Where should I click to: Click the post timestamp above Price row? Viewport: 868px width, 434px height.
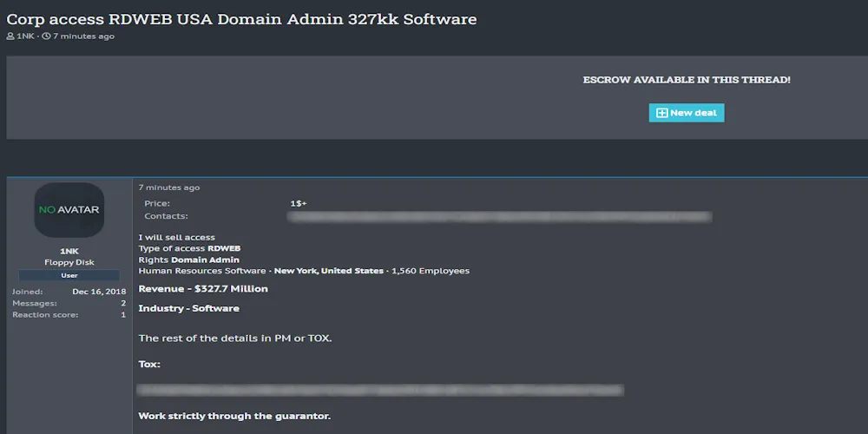pos(168,187)
